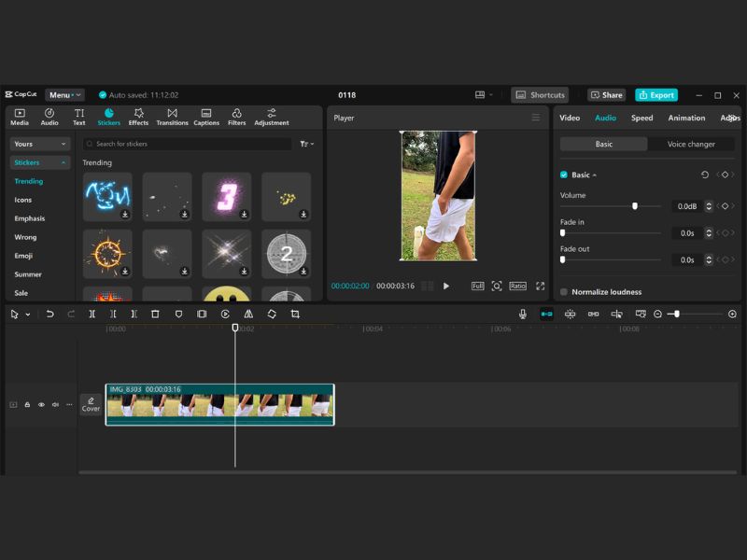Collapse the Basic section arrow
Screen dimensions: 747x560
(x=594, y=175)
